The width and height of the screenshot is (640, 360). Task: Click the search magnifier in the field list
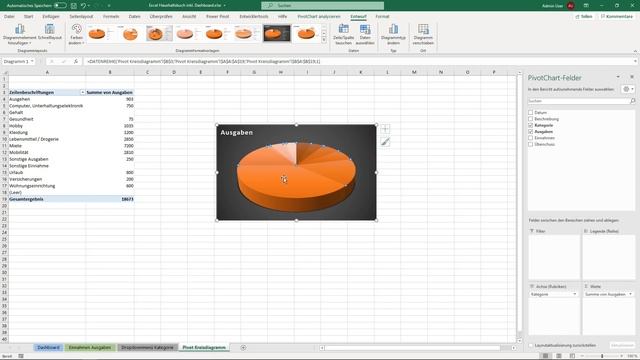click(x=632, y=101)
